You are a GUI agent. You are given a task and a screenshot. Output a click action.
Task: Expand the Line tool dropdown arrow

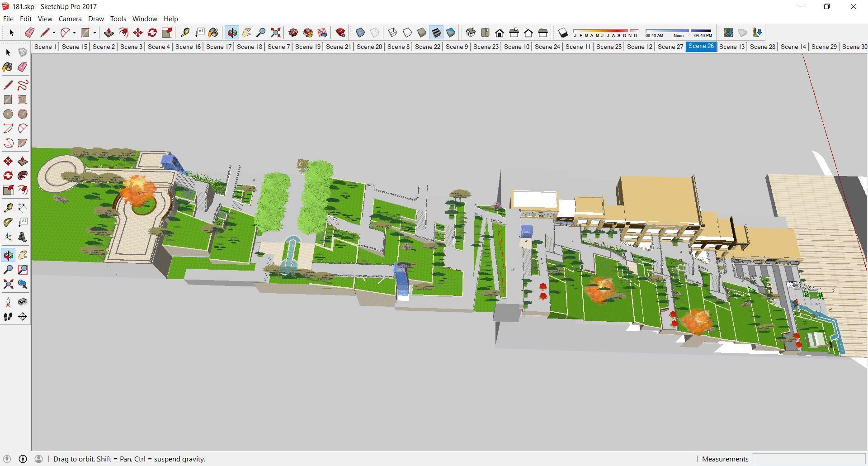coord(54,33)
